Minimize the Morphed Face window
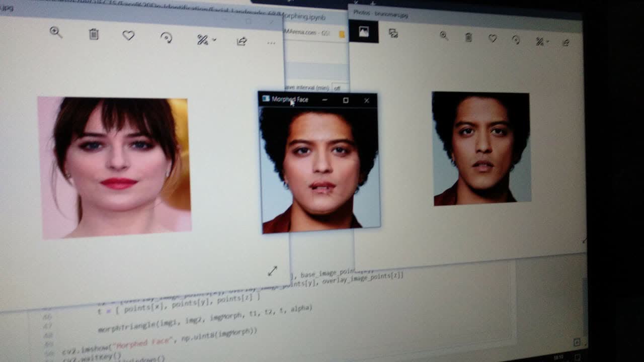The width and height of the screenshot is (644, 362). (325, 100)
